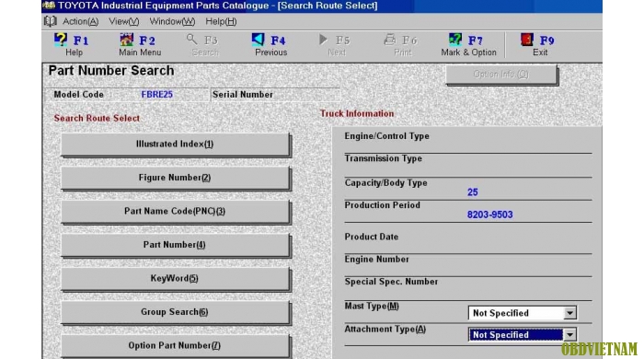Exit the catalogue with F9 icon
The width and height of the screenshot is (644, 359).
(x=527, y=40)
